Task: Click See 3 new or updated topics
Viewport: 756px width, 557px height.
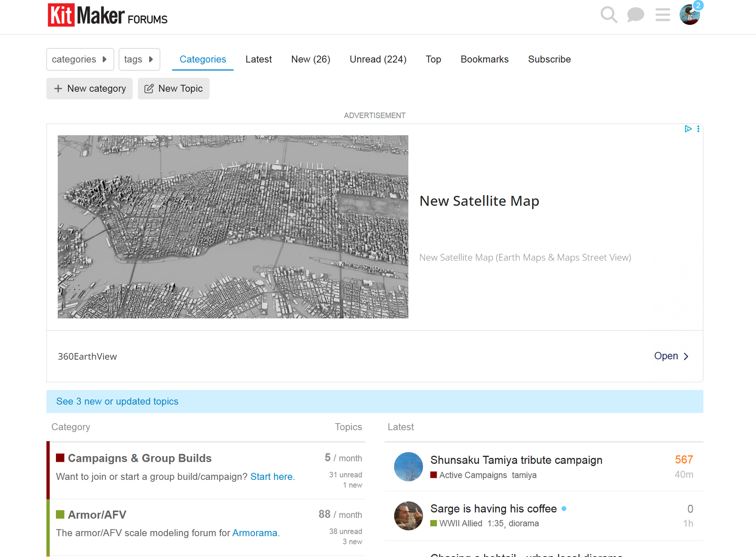Action: coord(117,401)
